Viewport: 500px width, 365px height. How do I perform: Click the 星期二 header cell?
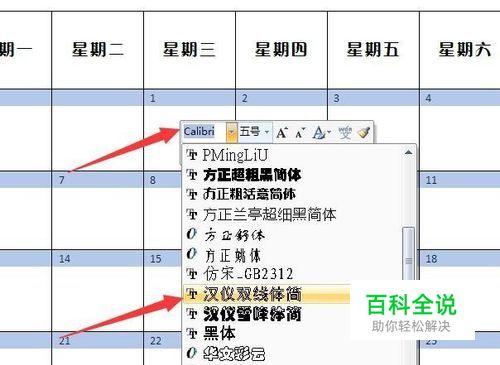(x=98, y=50)
